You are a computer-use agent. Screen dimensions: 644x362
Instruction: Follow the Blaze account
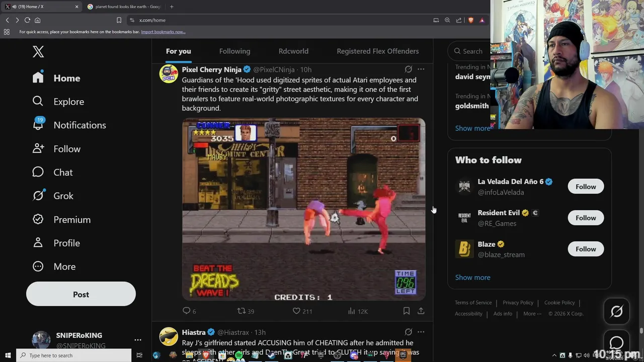pos(586,249)
